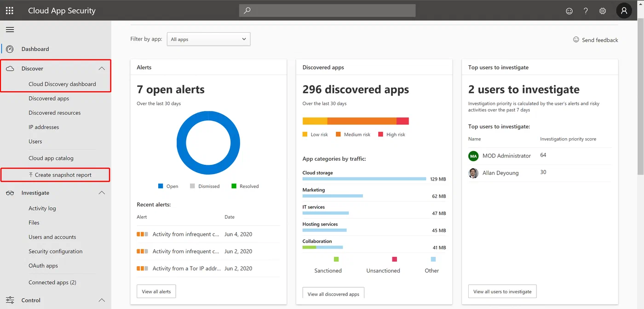Screen dimensions: 644x309
Task: Open Cloud Discovery dashboard
Action: 62,84
